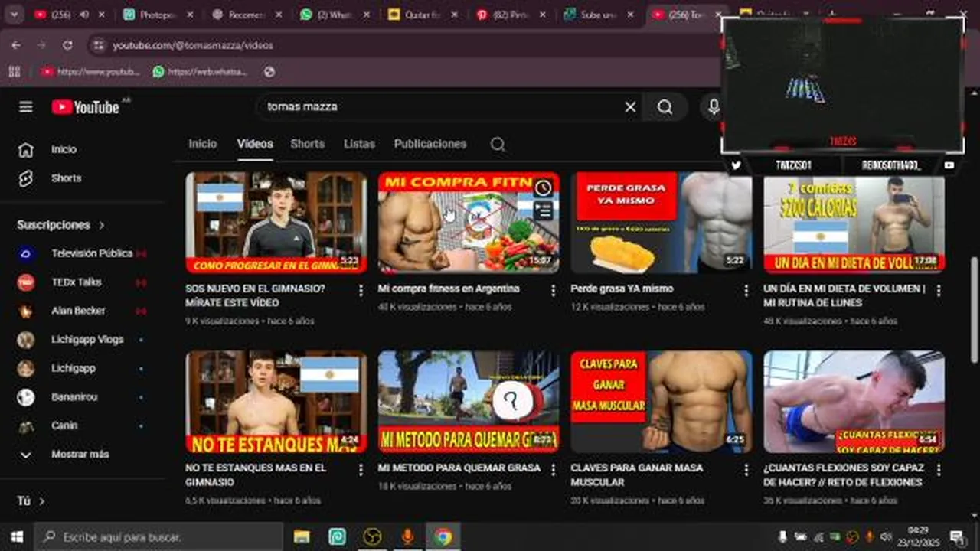The height and width of the screenshot is (551, 980).
Task: Open options menu for MI METODO PARA QUEMAR GRASA
Action: click(x=553, y=469)
